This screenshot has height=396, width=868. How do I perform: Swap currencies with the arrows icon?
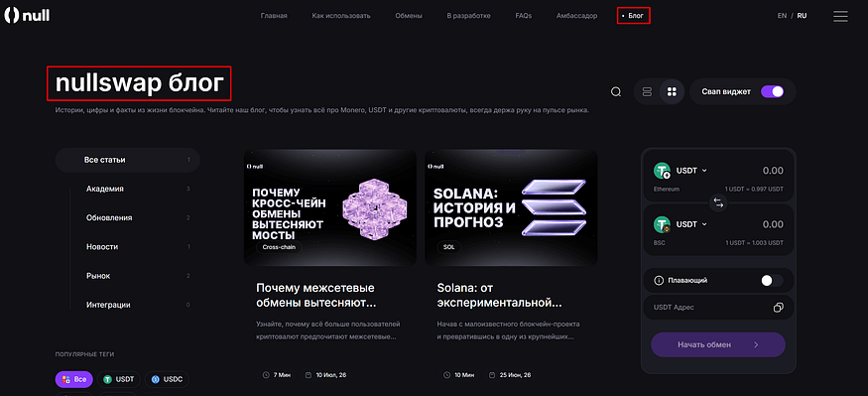[x=718, y=203]
